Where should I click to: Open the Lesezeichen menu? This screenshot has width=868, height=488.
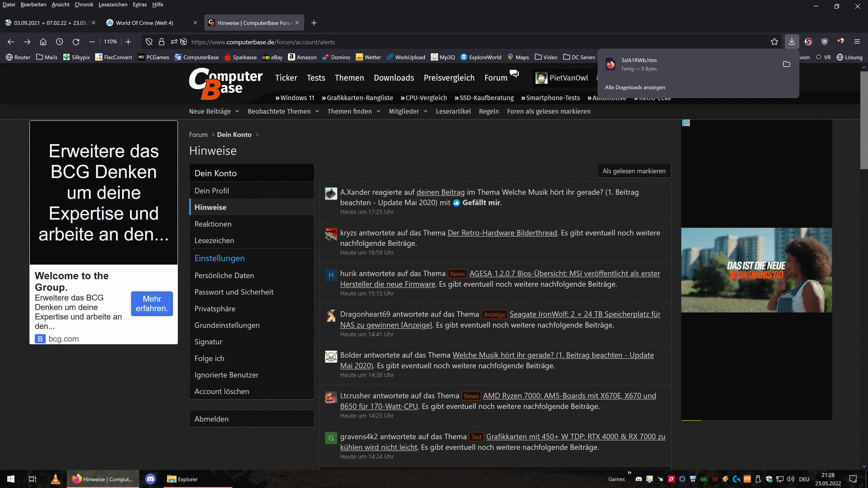(x=113, y=4)
